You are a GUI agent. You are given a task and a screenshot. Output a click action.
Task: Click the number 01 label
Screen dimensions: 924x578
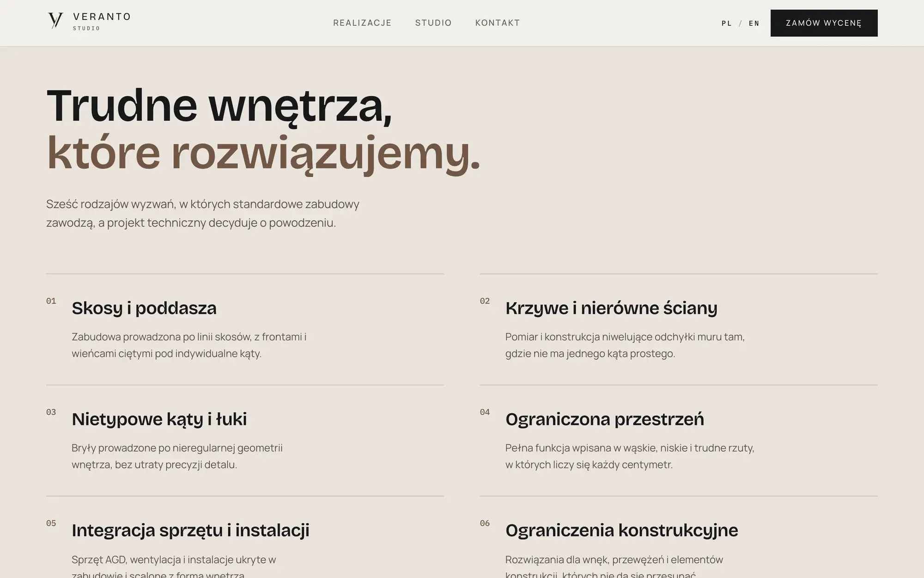click(51, 301)
